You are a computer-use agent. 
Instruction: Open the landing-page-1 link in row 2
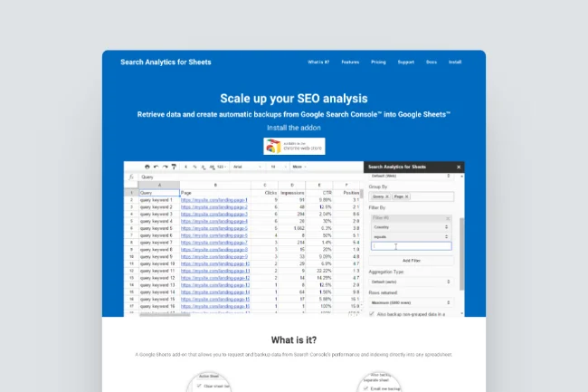point(214,200)
